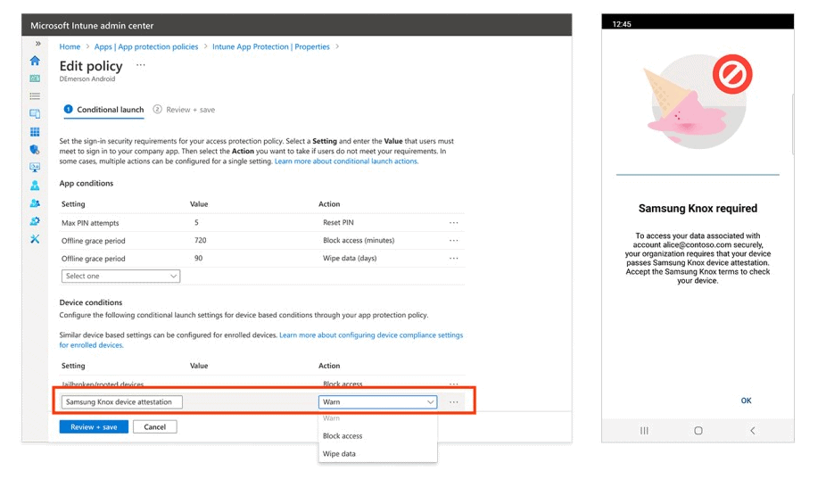Click the Cancel button

tap(155, 427)
